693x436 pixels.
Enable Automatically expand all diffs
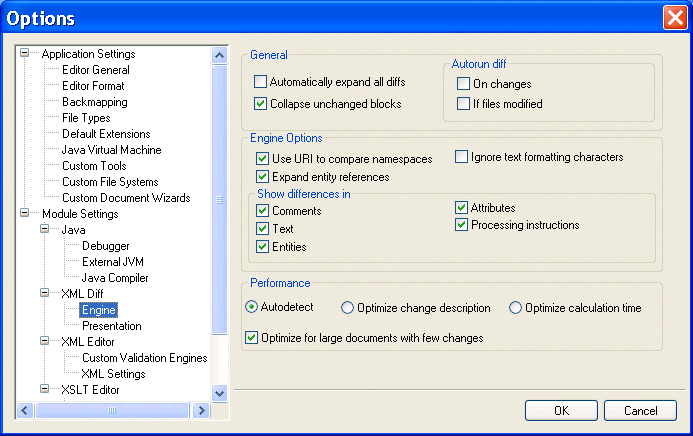point(262,82)
